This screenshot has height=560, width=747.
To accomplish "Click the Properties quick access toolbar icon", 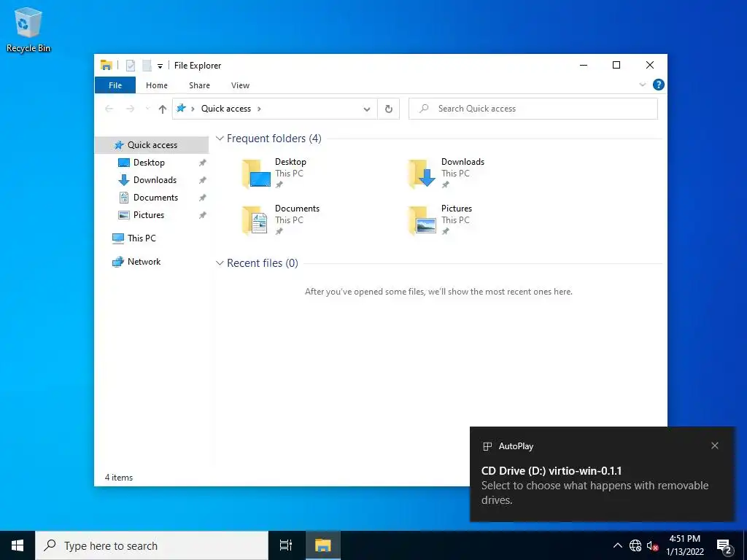I will [130, 65].
